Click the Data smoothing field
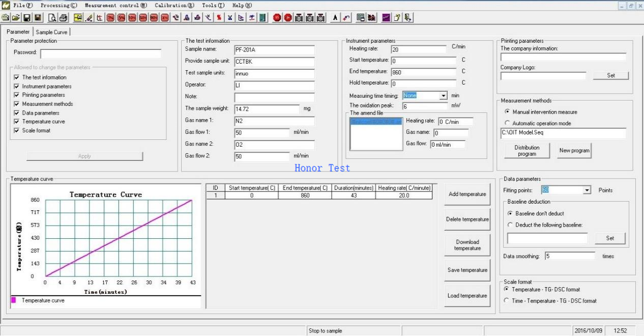 570,256
